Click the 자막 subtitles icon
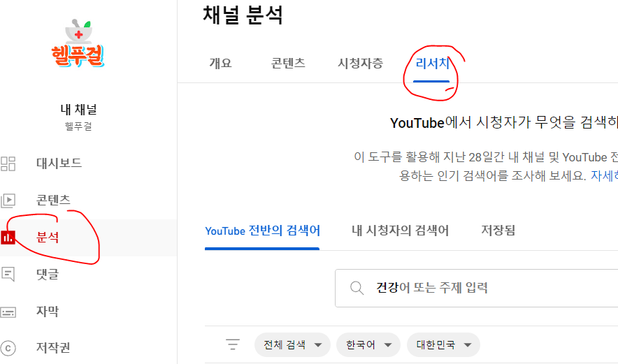 8,312
